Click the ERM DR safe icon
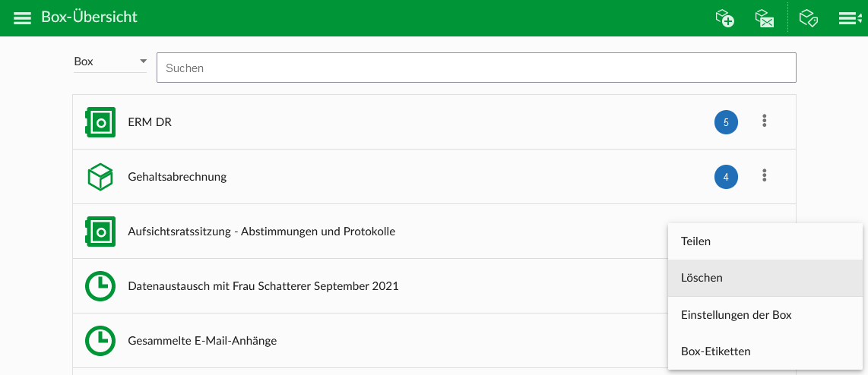The width and height of the screenshot is (868, 375). pyautogui.click(x=100, y=122)
